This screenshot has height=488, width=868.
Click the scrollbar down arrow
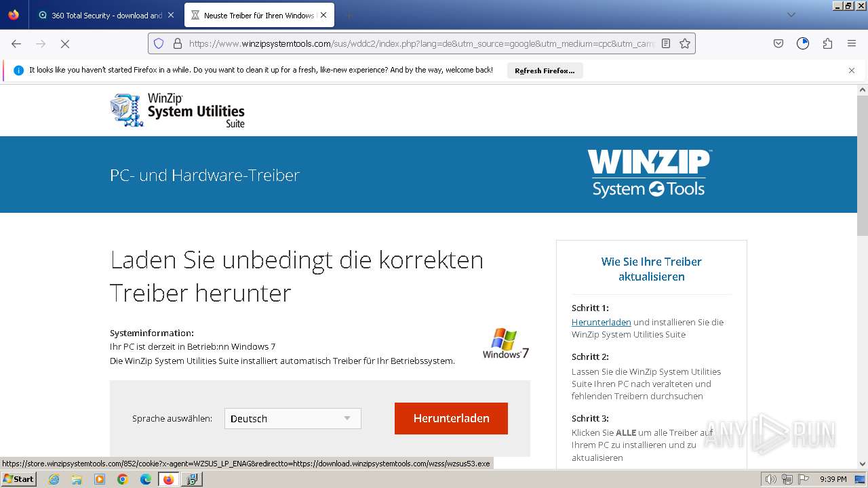863,464
